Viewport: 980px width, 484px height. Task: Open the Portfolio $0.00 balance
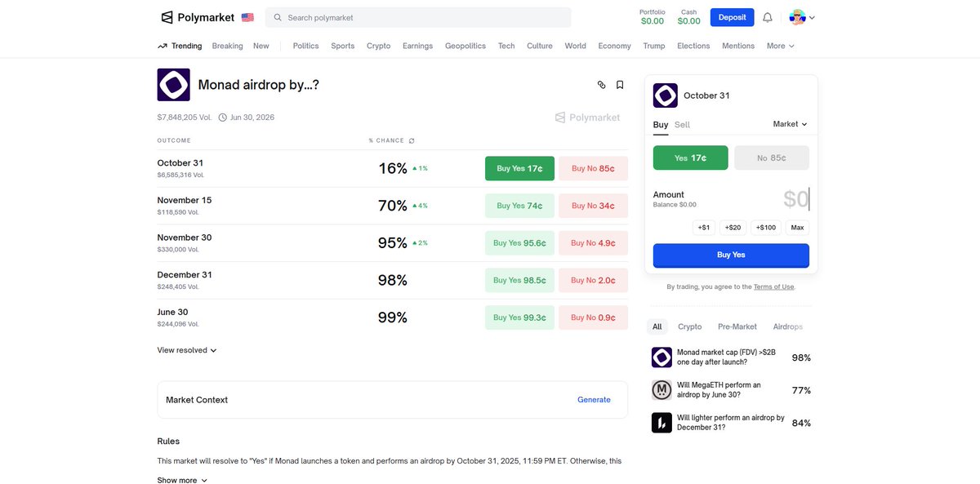[652, 17]
